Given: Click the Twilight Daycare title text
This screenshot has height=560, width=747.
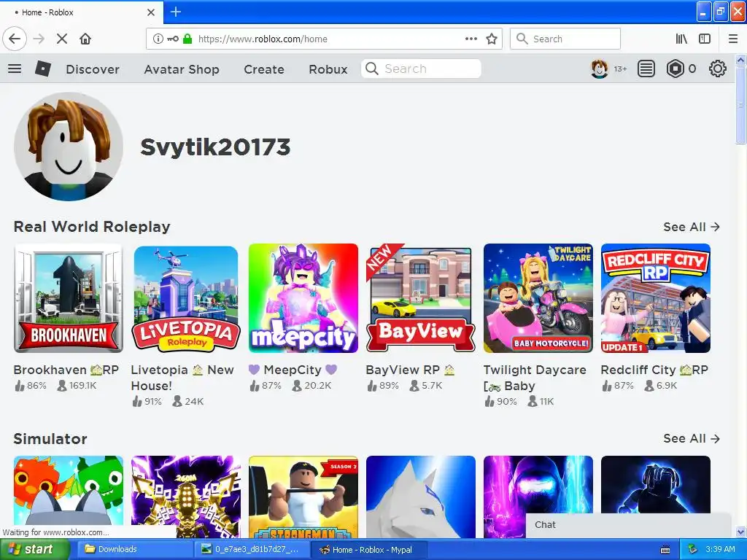Looking at the screenshot, I should pyautogui.click(x=535, y=378).
